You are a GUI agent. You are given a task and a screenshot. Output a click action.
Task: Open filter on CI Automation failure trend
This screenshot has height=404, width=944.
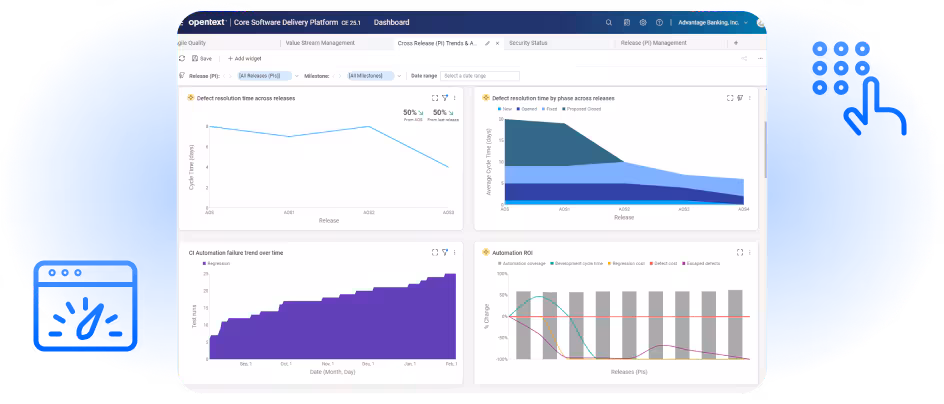point(445,252)
